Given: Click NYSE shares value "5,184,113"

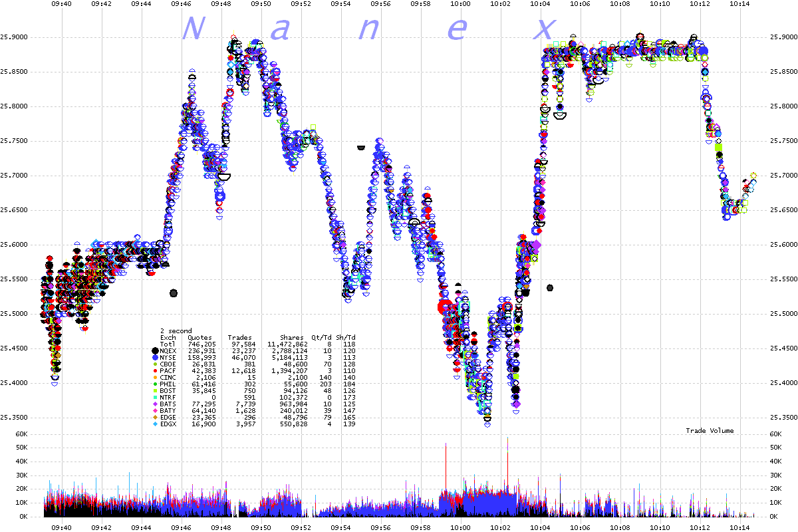Looking at the screenshot, I should coord(290,358).
